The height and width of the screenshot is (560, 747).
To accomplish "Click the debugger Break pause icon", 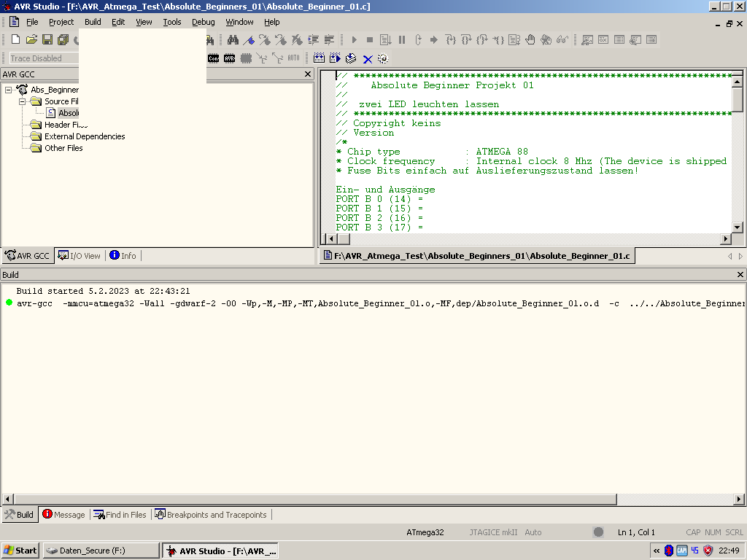I will [402, 40].
